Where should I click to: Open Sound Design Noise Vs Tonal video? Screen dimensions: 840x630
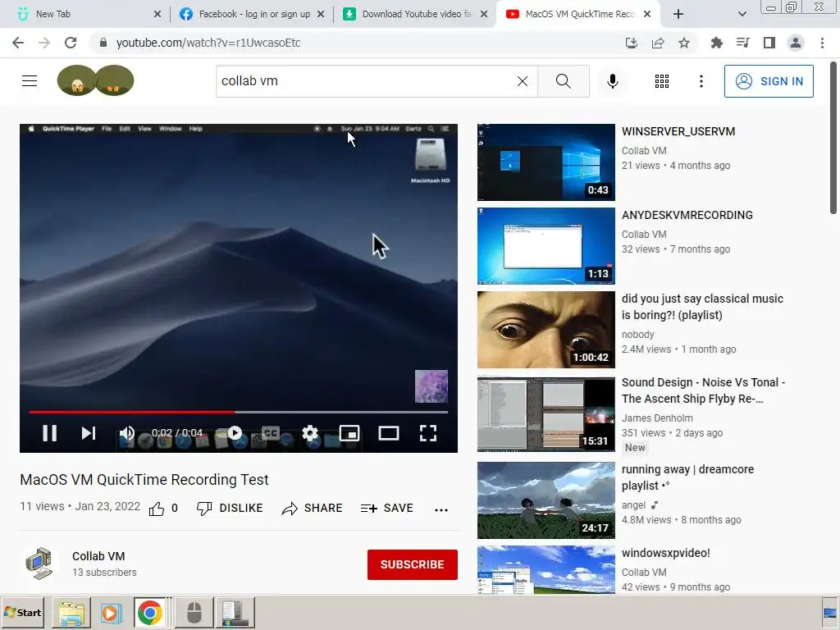click(703, 390)
